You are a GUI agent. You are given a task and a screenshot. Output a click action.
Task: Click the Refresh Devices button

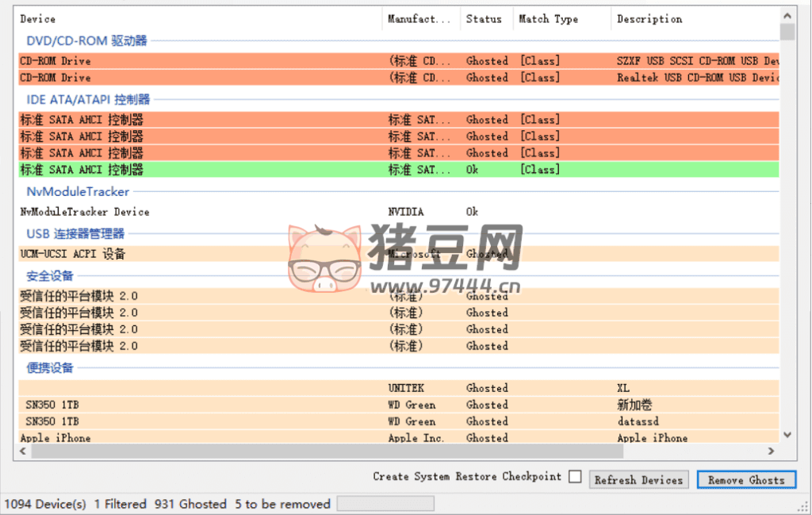tap(638, 479)
